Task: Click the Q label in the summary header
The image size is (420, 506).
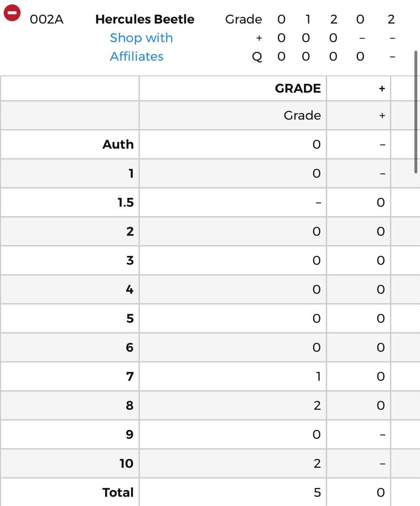Action: [257, 57]
